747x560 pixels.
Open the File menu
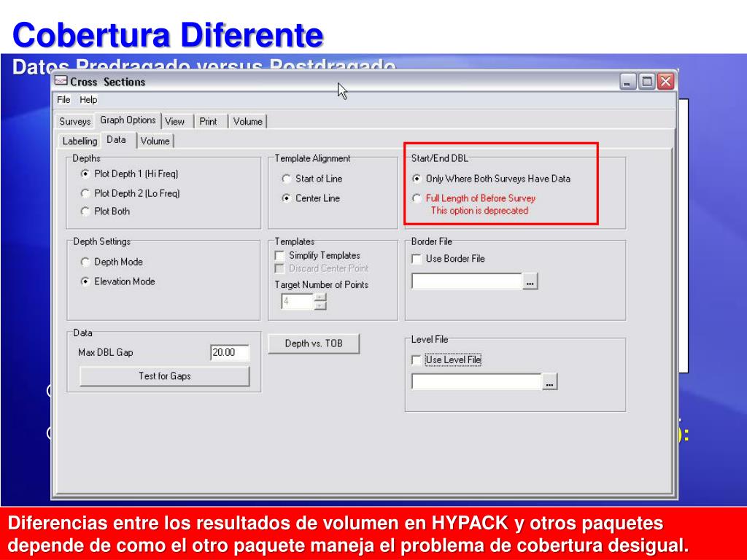point(63,99)
